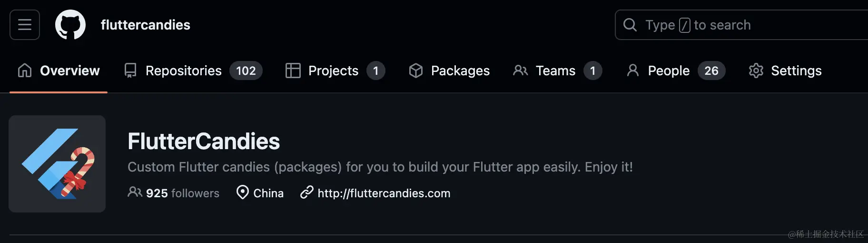Click the Teams people icon
The image size is (868, 243).
520,71
